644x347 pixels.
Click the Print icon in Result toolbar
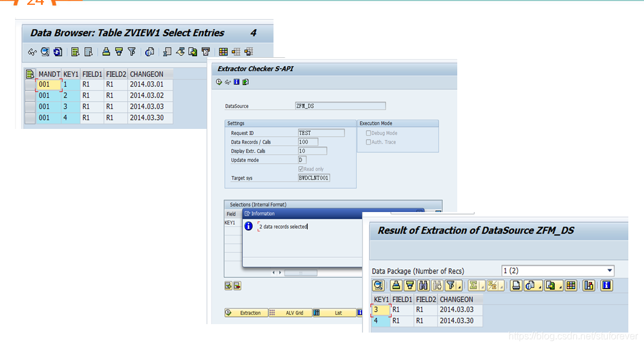pos(516,286)
